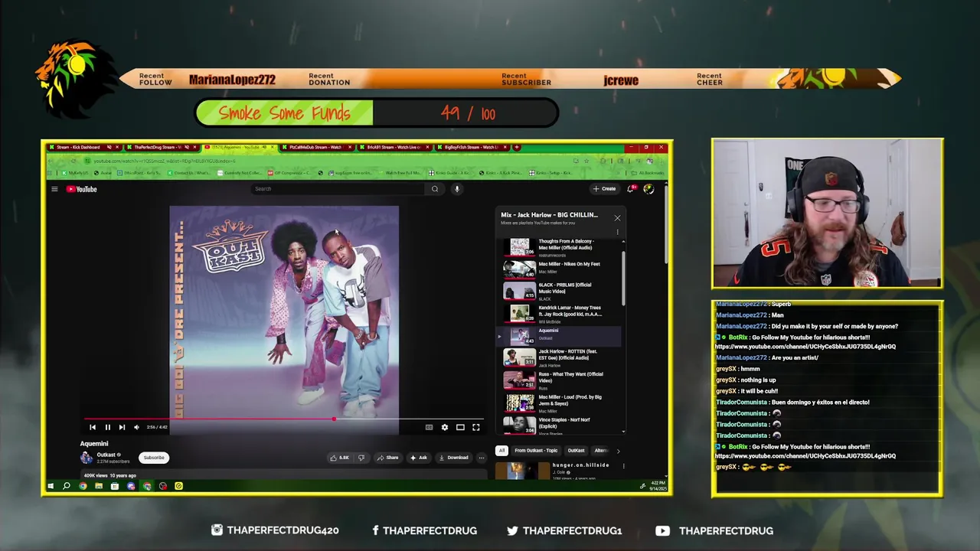980x551 pixels.
Task: Start voice search with the microphone icon
Action: pos(456,189)
